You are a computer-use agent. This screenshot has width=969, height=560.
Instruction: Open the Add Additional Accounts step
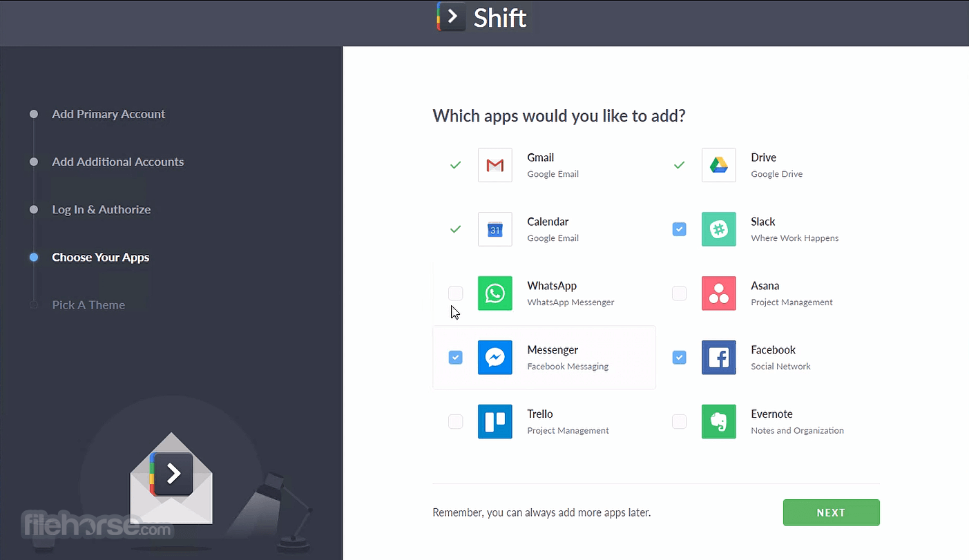click(118, 162)
